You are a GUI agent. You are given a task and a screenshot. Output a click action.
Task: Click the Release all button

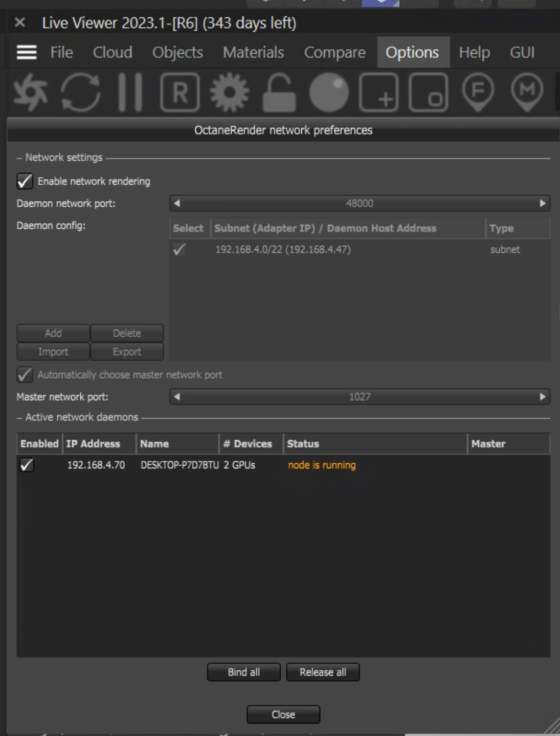[x=323, y=672]
